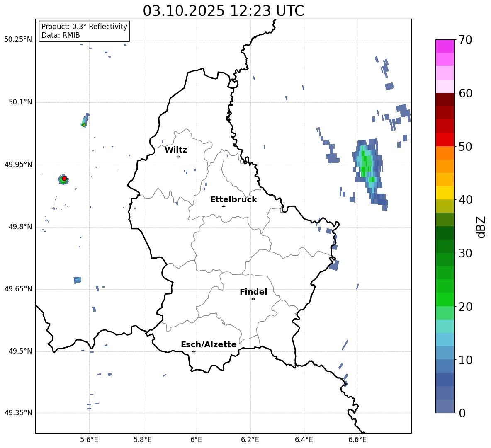Click the dBZ colorbar axis label
The image size is (491, 448).
coord(481,227)
